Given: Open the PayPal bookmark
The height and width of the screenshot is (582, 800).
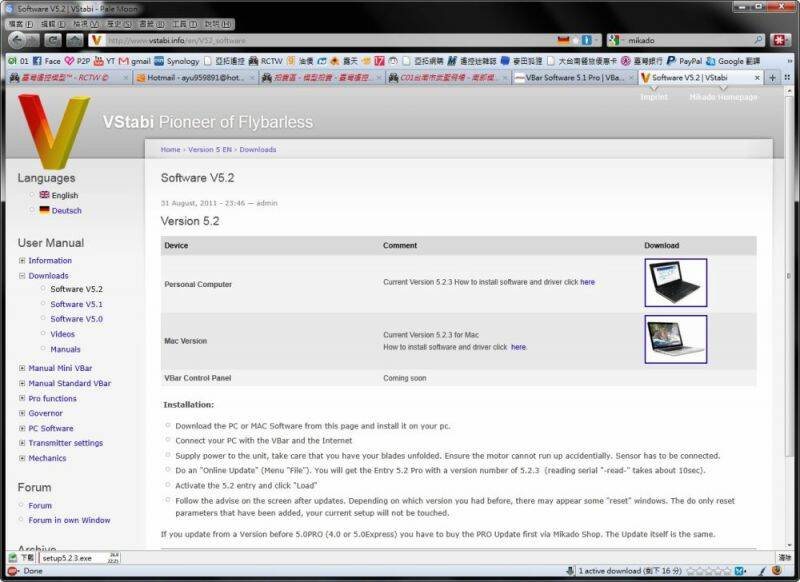Looking at the screenshot, I should (684, 61).
